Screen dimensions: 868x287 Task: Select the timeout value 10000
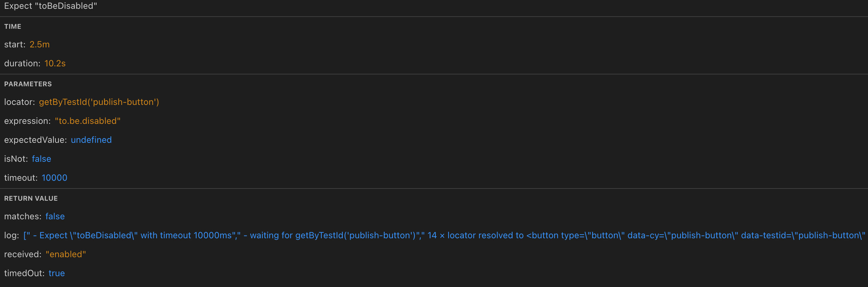pos(54,178)
